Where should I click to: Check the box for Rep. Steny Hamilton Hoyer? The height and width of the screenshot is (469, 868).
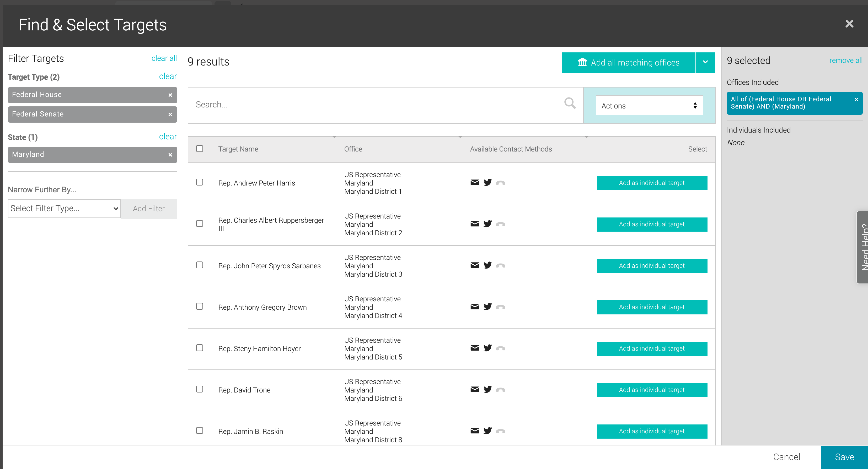click(x=200, y=348)
